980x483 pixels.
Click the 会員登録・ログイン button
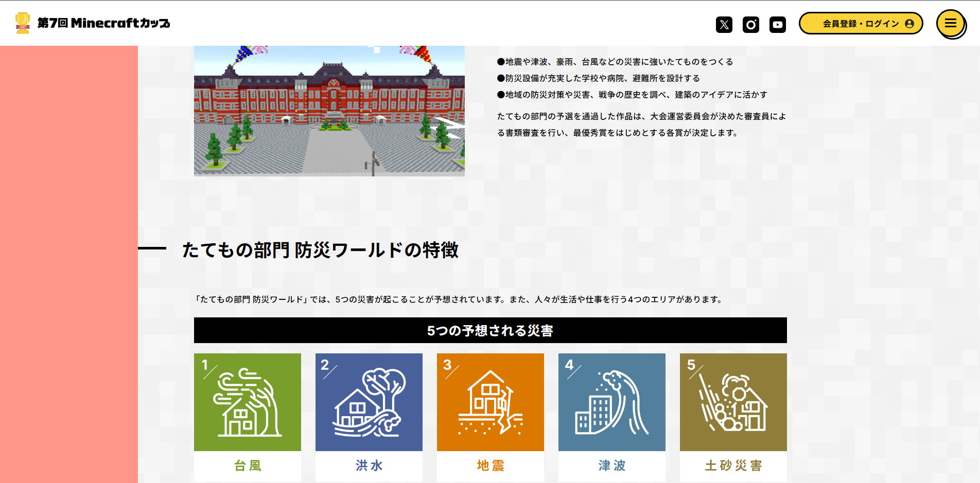click(x=861, y=23)
